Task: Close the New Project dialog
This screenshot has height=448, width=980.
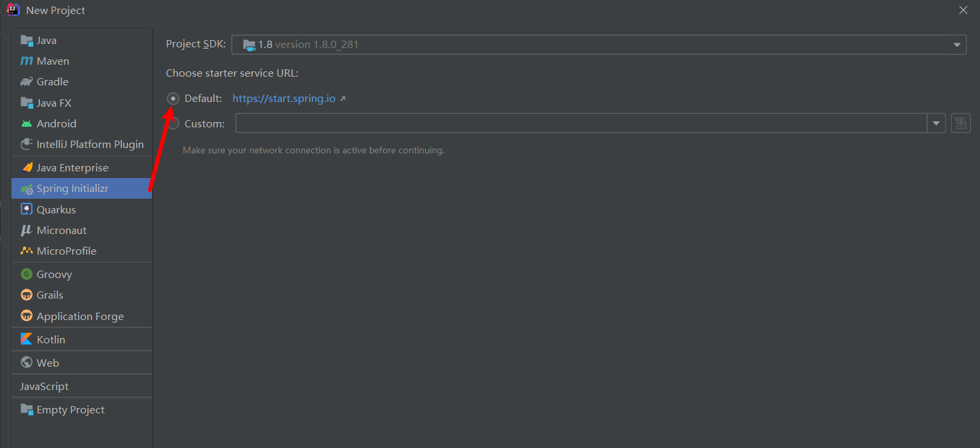Action: [x=963, y=10]
